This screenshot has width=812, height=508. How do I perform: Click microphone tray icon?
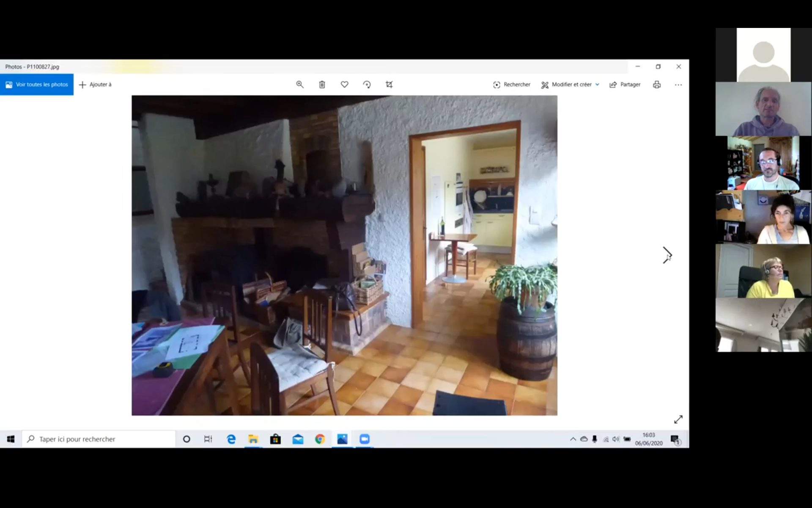point(595,439)
